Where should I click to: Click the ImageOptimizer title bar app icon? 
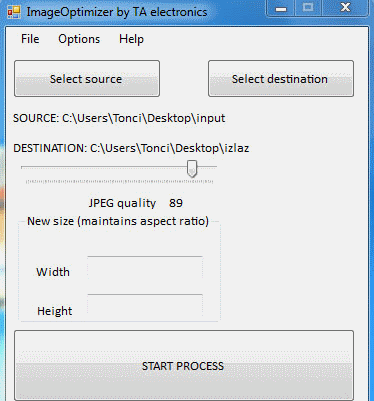[14, 12]
